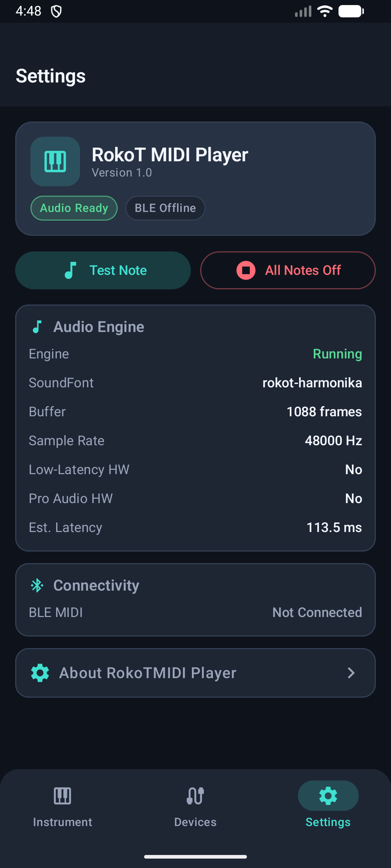391x868 pixels.
Task: Play a Test Note
Action: click(x=103, y=270)
